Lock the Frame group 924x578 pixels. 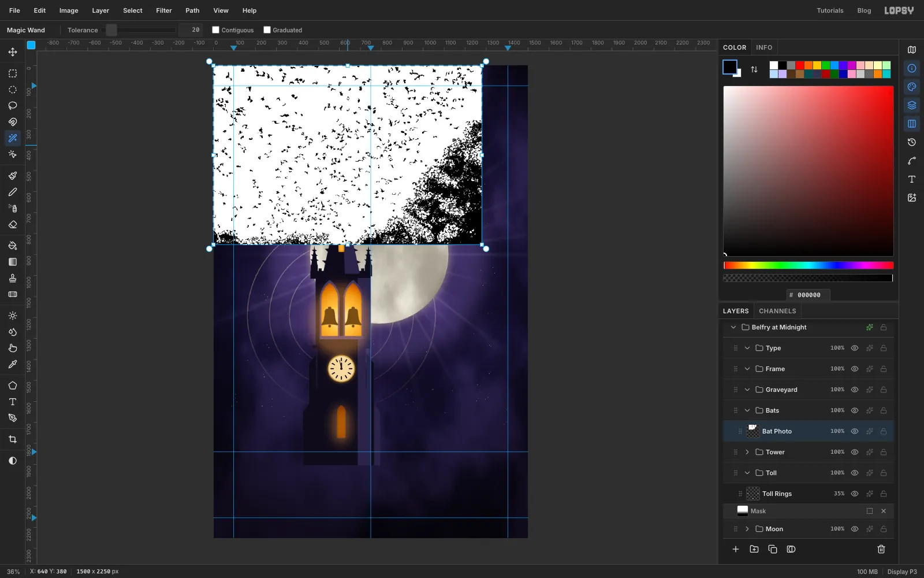tap(884, 369)
